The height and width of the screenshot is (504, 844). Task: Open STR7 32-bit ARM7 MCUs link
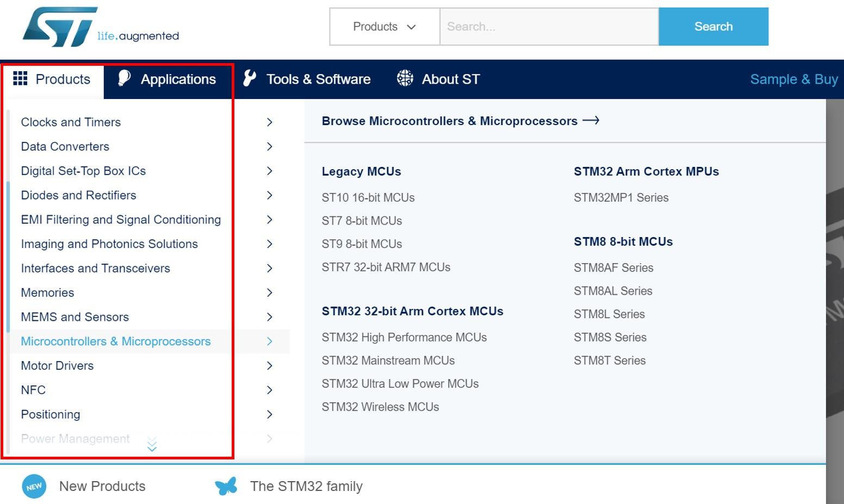[x=386, y=267]
